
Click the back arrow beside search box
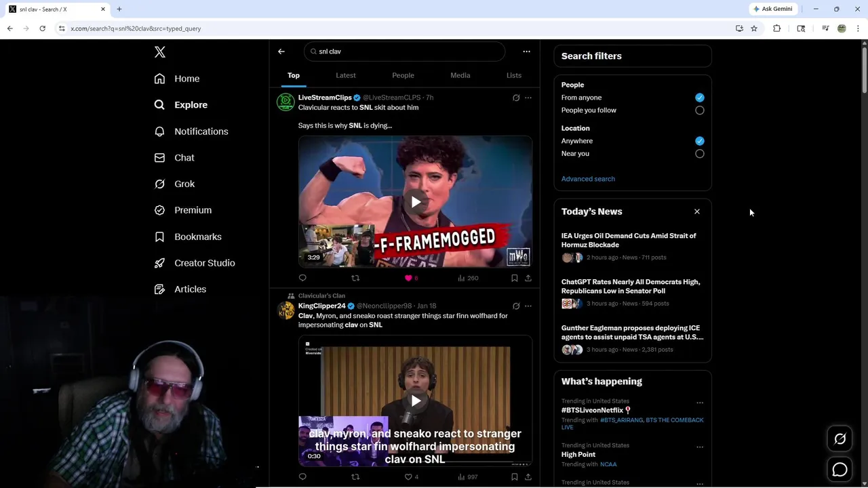pyautogui.click(x=281, y=52)
